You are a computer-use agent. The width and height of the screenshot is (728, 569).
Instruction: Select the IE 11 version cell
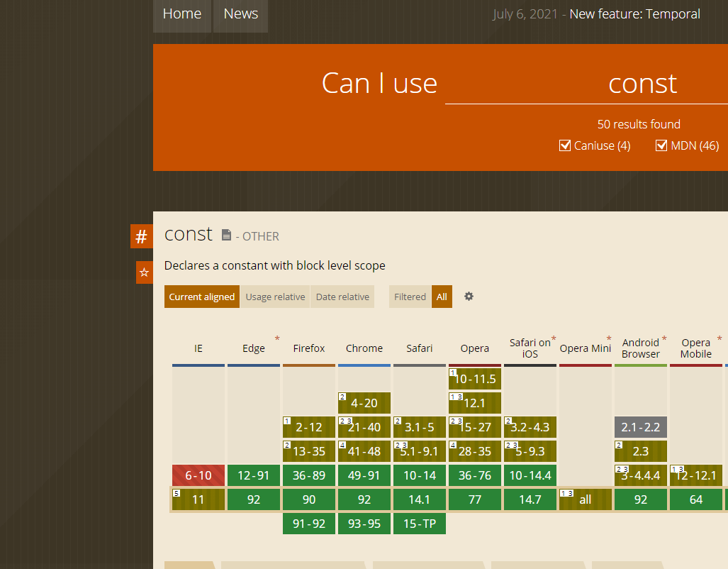198,499
